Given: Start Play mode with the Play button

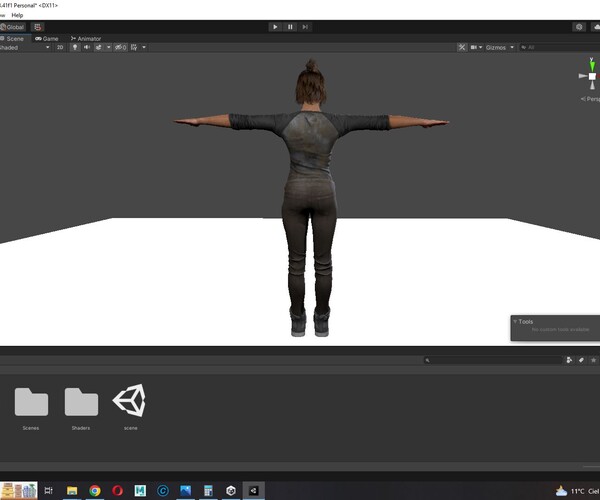Looking at the screenshot, I should click(x=275, y=27).
